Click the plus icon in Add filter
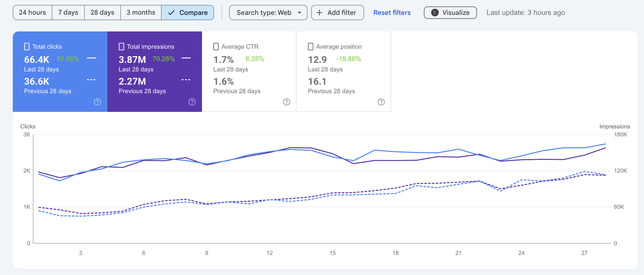644x275 pixels. click(x=319, y=13)
